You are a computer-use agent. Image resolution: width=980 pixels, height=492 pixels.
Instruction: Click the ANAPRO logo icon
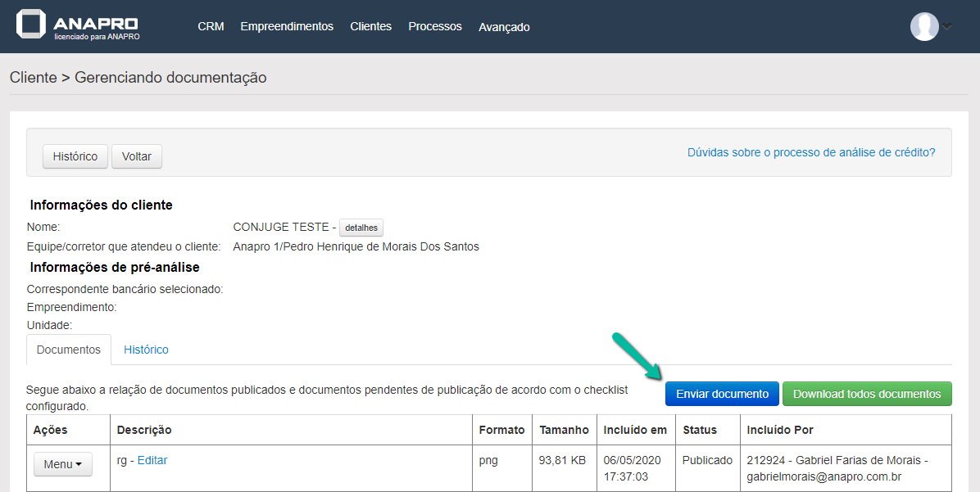coord(31,25)
